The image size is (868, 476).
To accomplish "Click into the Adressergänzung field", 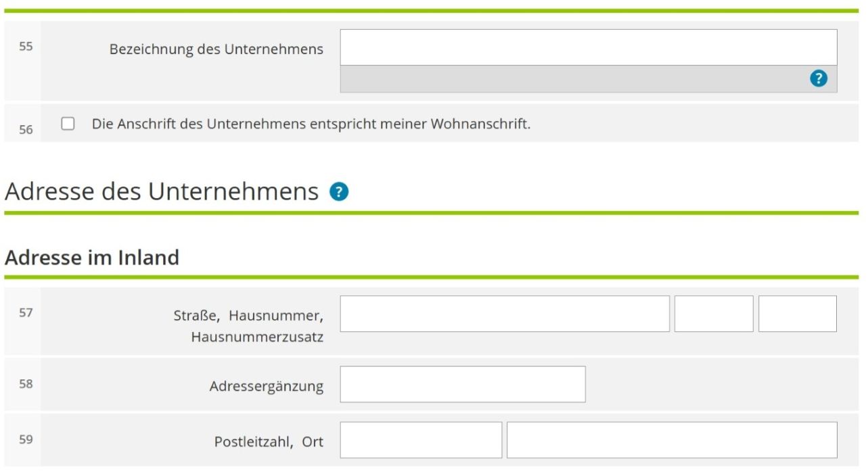I will click(463, 384).
